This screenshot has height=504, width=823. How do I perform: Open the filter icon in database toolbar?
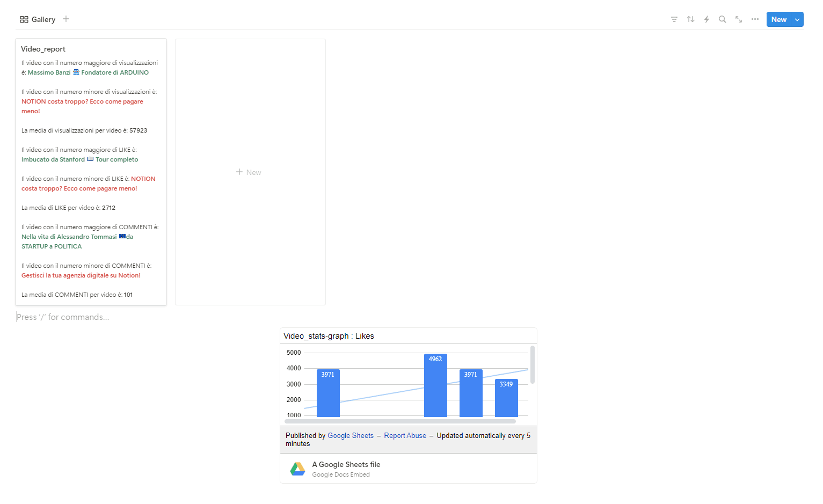(x=674, y=19)
